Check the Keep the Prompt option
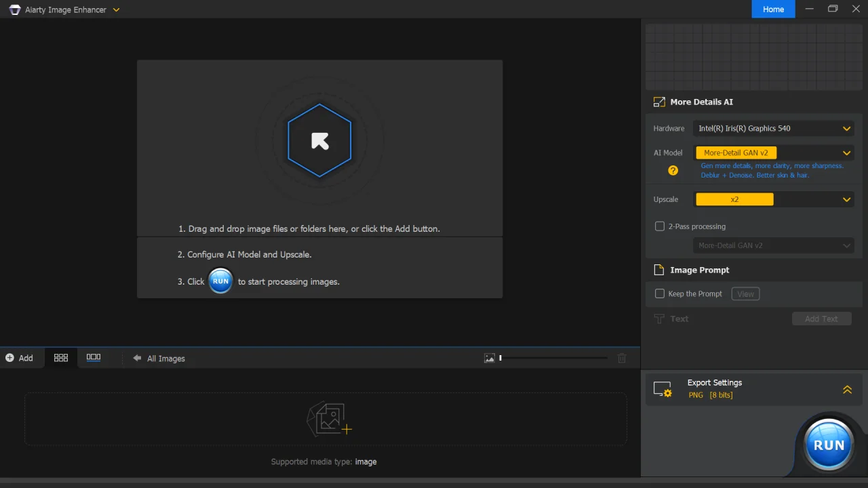The width and height of the screenshot is (868, 488). point(660,293)
